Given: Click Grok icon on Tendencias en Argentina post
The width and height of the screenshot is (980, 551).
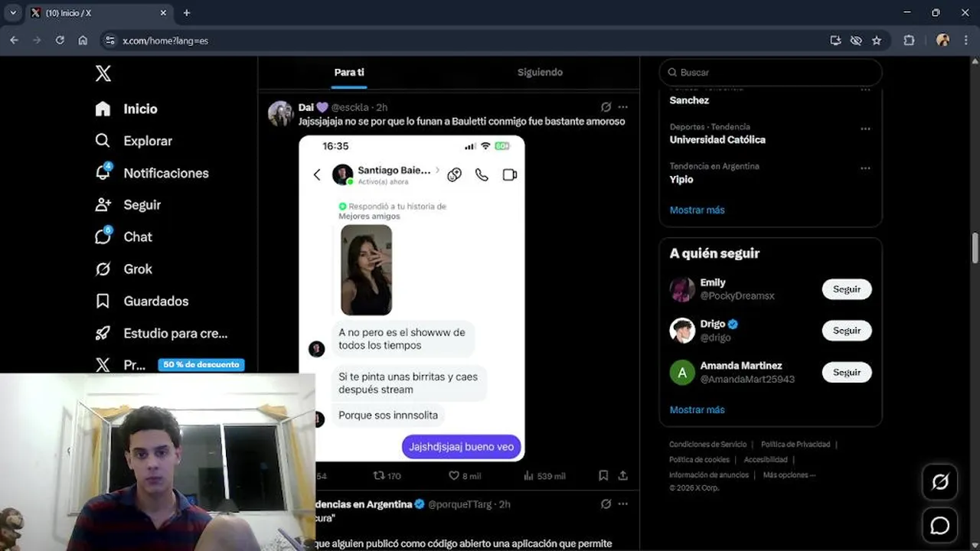Looking at the screenshot, I should pos(606,504).
